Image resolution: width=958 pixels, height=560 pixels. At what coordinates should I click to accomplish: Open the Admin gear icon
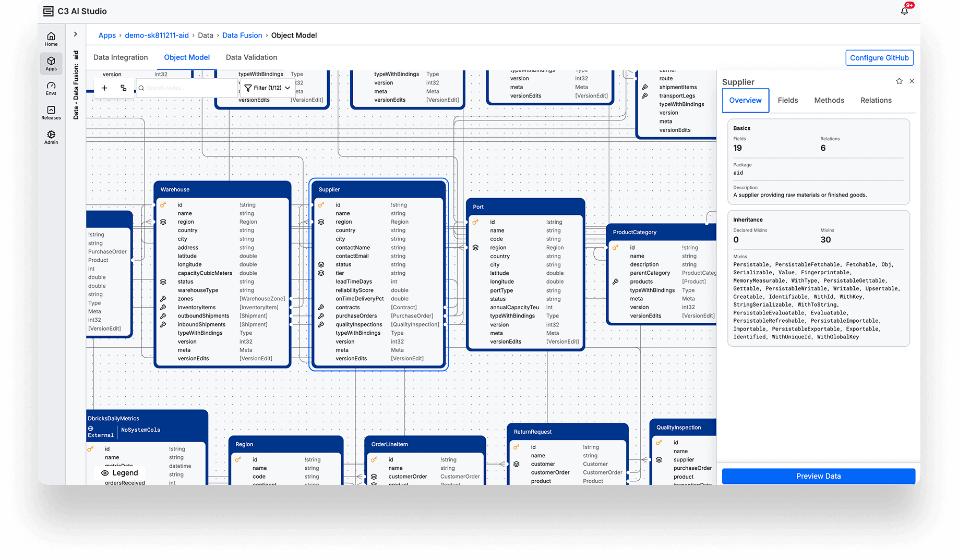click(x=51, y=137)
